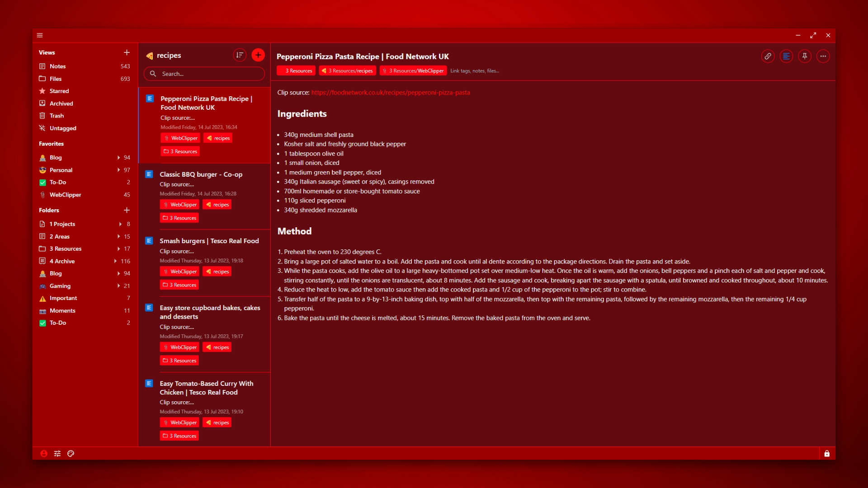Viewport: 868px width, 488px height.
Task: Click the 3 Resources/recipes tag
Action: click(347, 71)
